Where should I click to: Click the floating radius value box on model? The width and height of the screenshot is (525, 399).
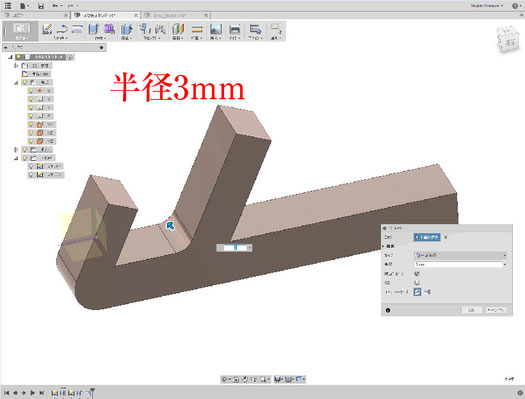[x=235, y=248]
